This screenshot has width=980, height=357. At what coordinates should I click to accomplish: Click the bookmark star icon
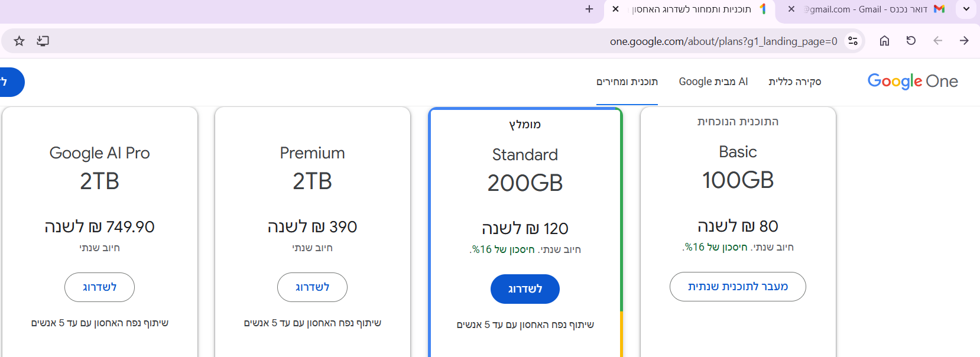(20, 41)
